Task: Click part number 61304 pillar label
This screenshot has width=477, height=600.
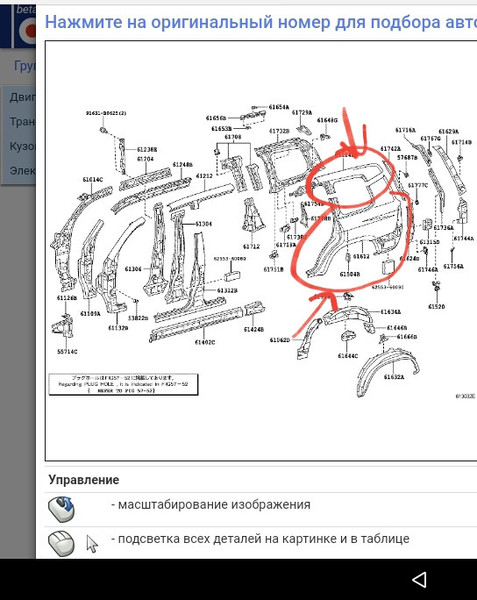Action: tap(203, 223)
